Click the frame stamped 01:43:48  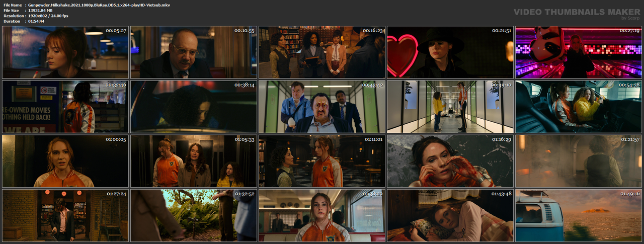click(450, 215)
